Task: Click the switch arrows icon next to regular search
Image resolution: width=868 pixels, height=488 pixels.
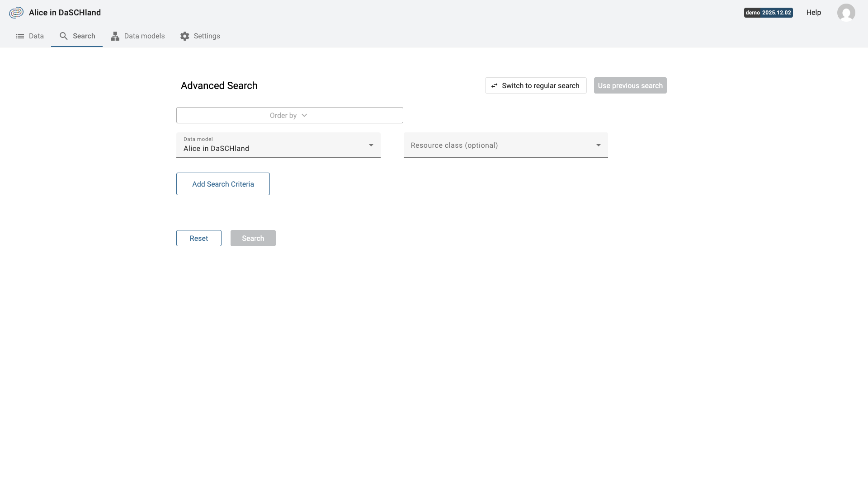Action: (494, 85)
